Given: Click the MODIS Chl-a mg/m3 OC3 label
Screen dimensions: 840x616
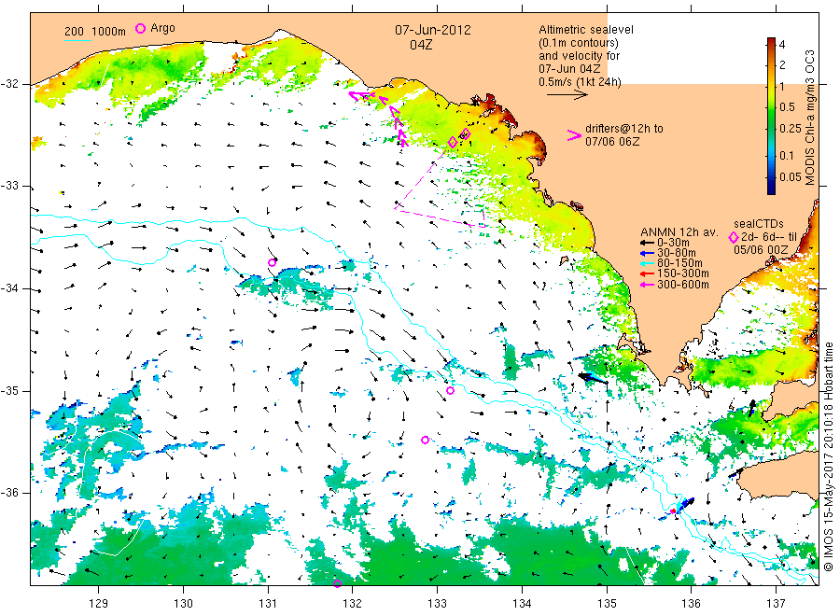Looking at the screenshot, I should 810,118.
